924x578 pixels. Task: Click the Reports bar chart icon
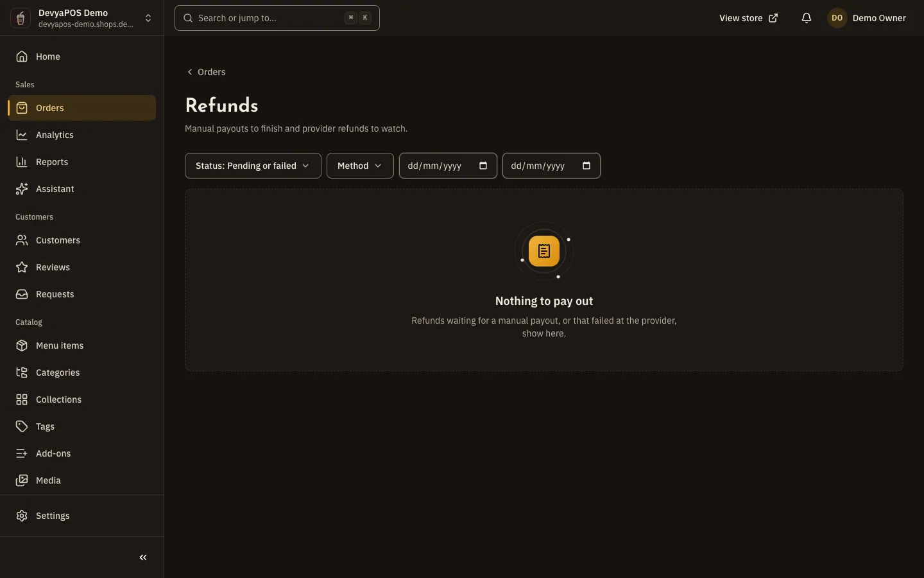(22, 162)
